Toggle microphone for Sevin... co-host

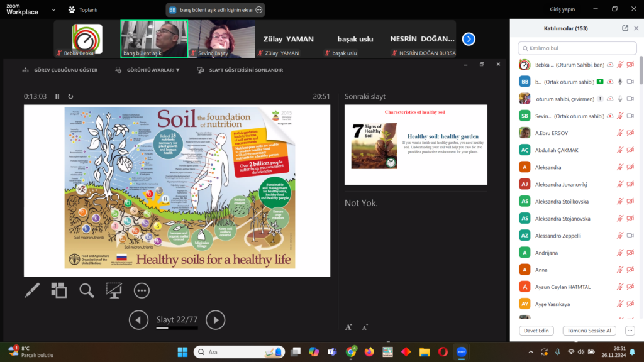620,116
